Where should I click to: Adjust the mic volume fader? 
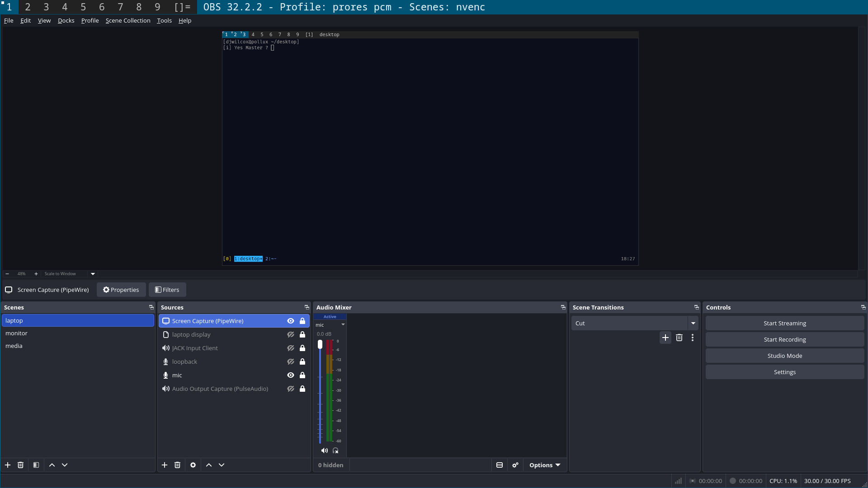pos(320,344)
